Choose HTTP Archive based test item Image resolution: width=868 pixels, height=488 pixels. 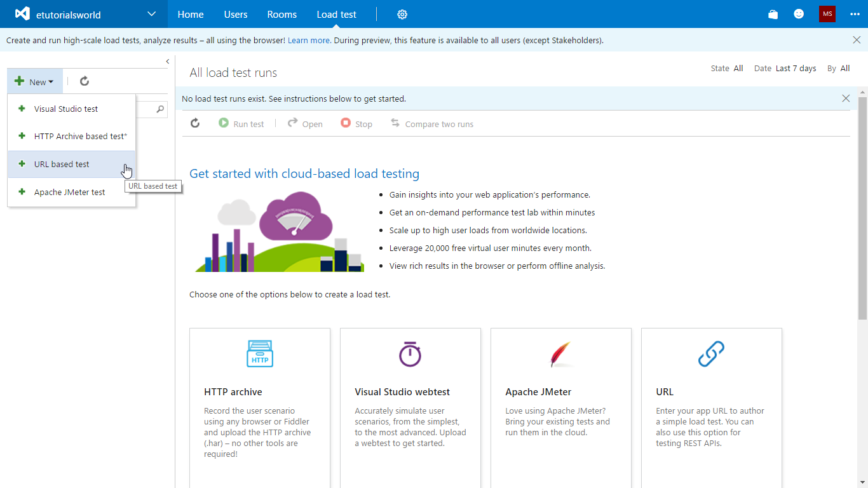tap(71, 136)
